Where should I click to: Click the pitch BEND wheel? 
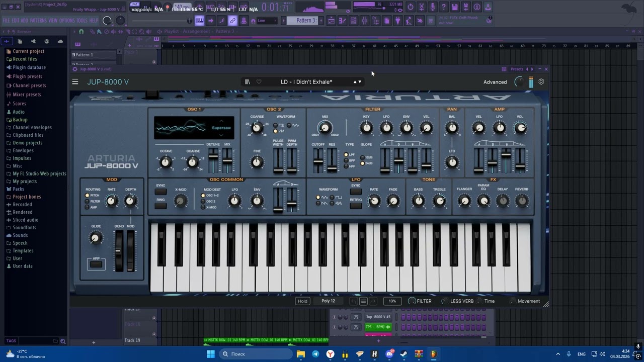pyautogui.click(x=119, y=251)
